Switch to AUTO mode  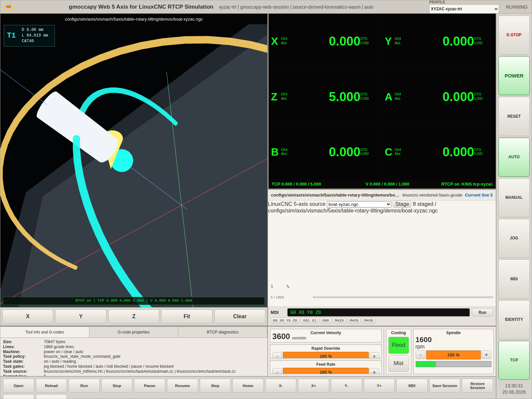tap(514, 157)
